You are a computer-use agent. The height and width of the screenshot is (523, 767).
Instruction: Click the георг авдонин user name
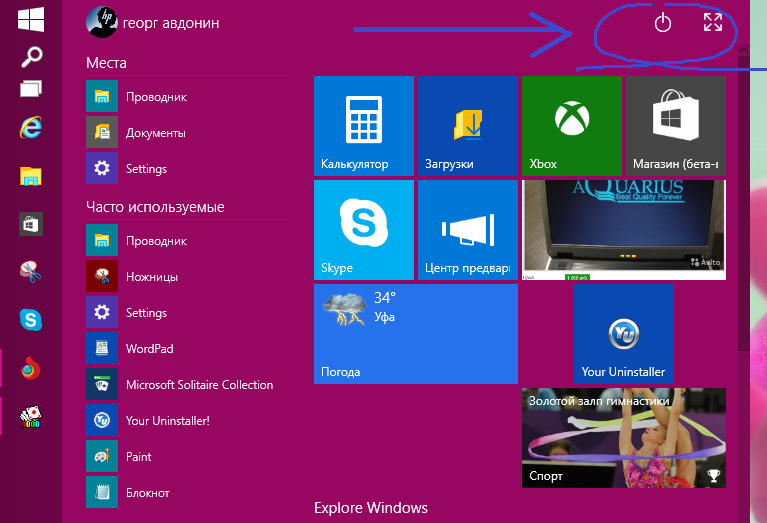click(171, 23)
